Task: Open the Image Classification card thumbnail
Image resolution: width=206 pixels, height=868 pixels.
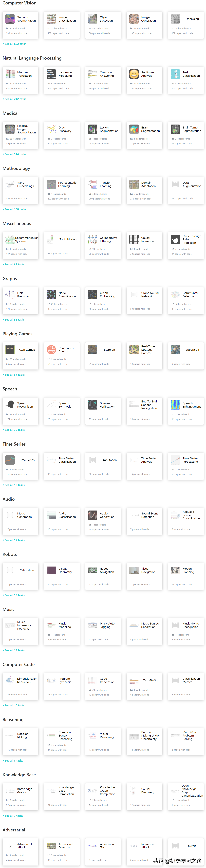Action: click(51, 19)
